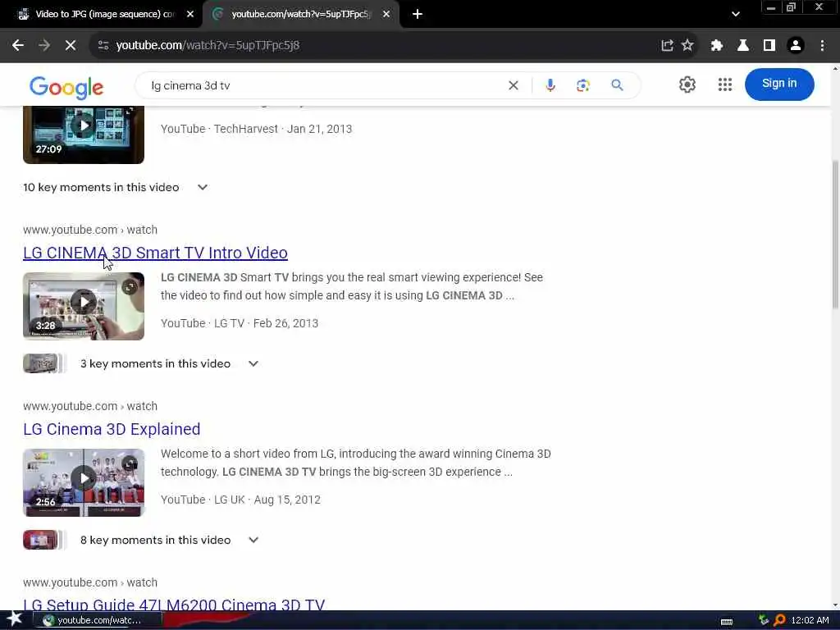Toggle the browser side panel
Viewport: 840px width, 630px height.
[769, 46]
